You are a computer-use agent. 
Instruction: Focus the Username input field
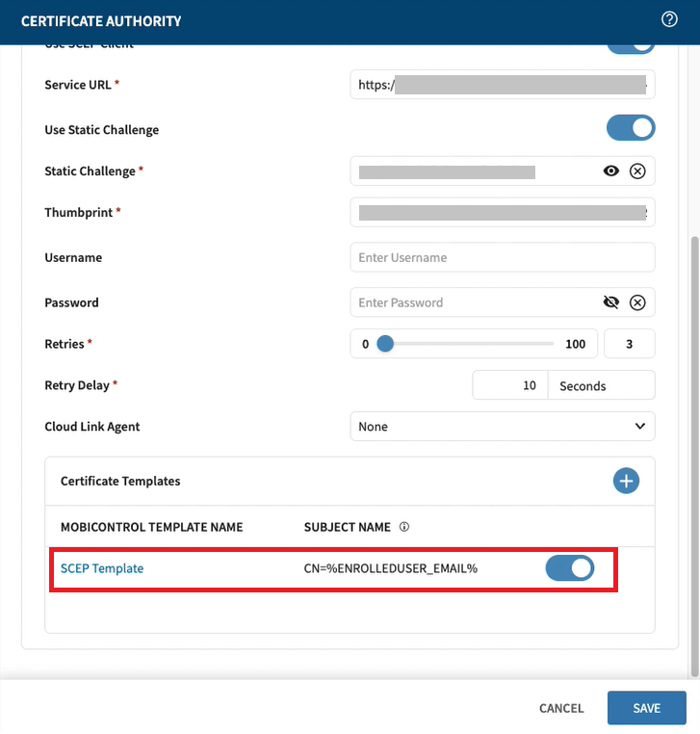pyautogui.click(x=502, y=258)
